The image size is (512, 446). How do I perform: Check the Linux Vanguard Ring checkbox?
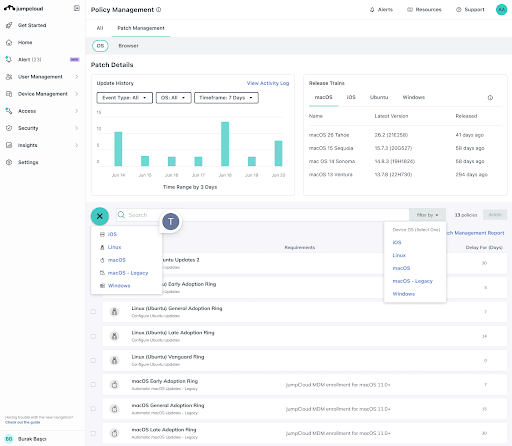pyautogui.click(x=93, y=360)
